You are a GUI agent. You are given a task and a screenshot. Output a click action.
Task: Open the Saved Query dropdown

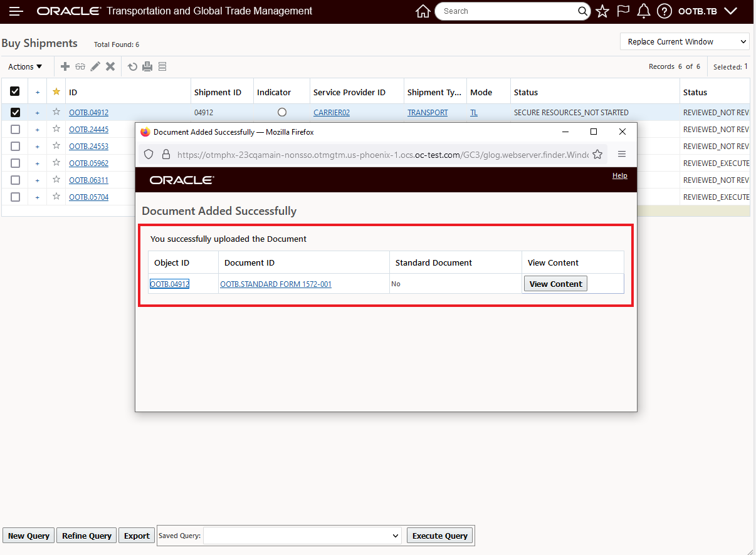(x=303, y=536)
